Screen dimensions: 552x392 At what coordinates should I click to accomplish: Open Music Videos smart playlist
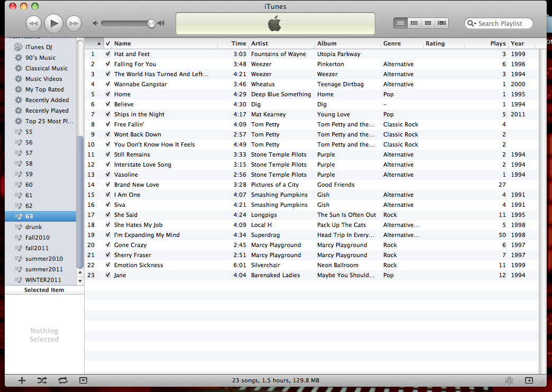41,79
